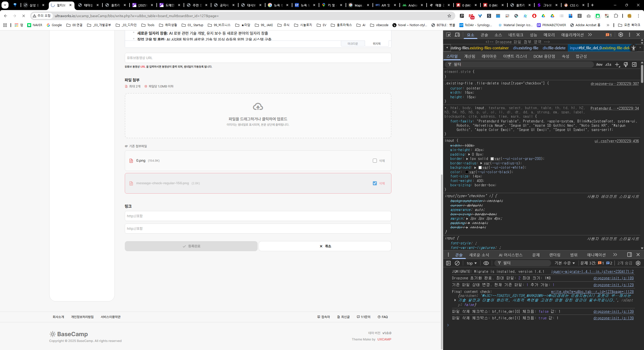Viewport: 644px width, 350px height.
Task: Click the DevTools inspect element picker icon
Action: point(448,35)
